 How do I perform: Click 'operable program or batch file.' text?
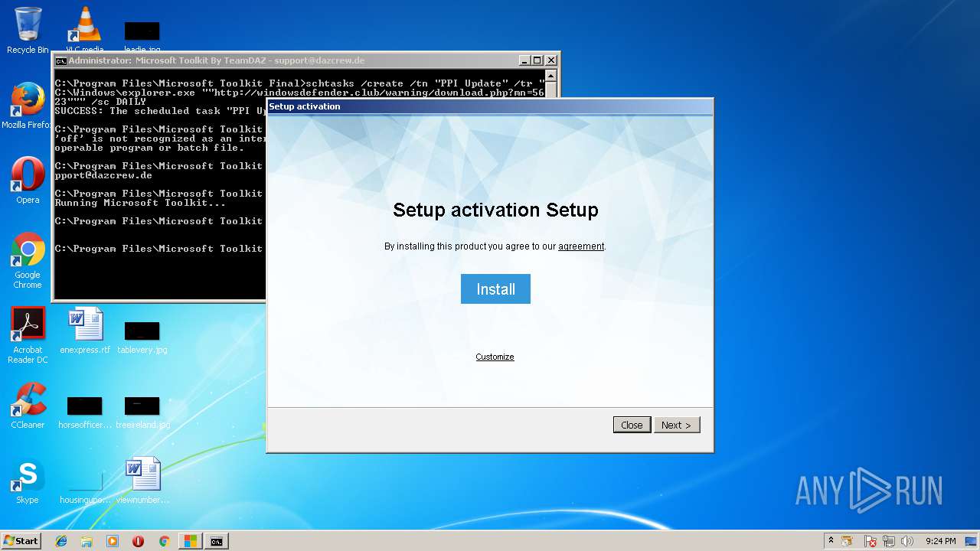pyautogui.click(x=149, y=148)
